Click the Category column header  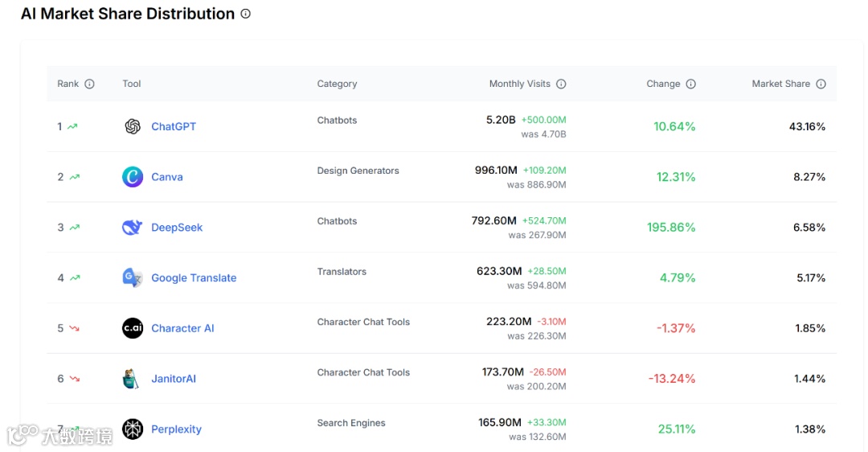coord(337,84)
